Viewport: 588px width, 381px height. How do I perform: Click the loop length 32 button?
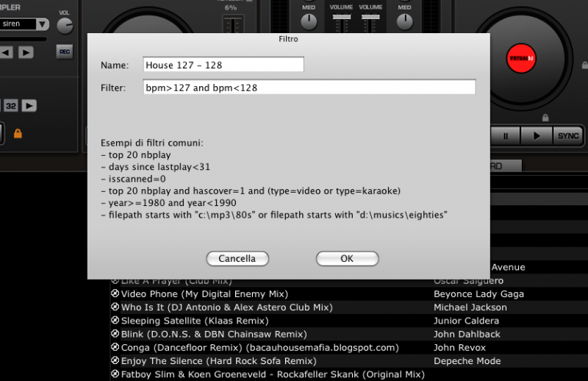(11, 106)
